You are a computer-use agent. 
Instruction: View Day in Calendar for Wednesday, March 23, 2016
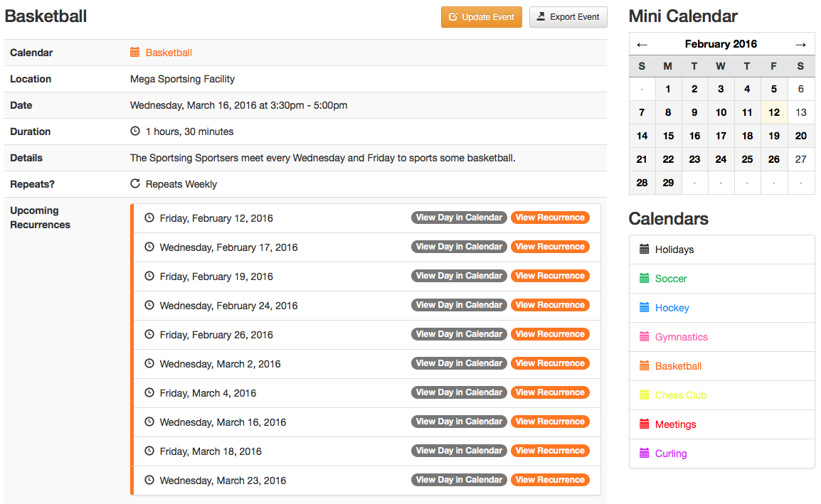[x=459, y=480]
